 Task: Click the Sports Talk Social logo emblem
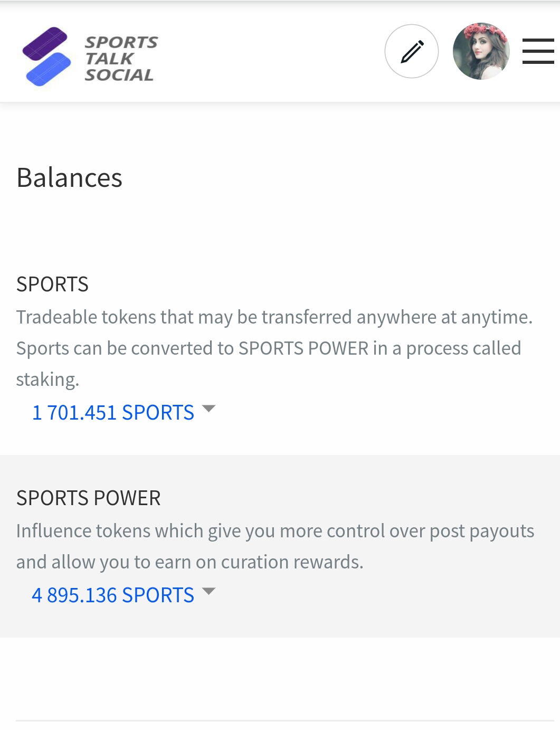46,56
